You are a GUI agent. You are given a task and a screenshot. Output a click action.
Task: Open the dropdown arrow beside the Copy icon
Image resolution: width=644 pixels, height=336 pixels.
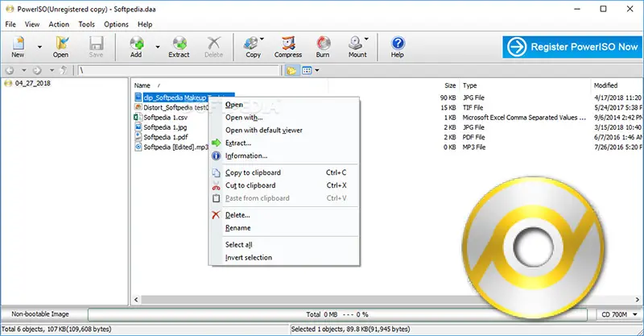(262, 39)
